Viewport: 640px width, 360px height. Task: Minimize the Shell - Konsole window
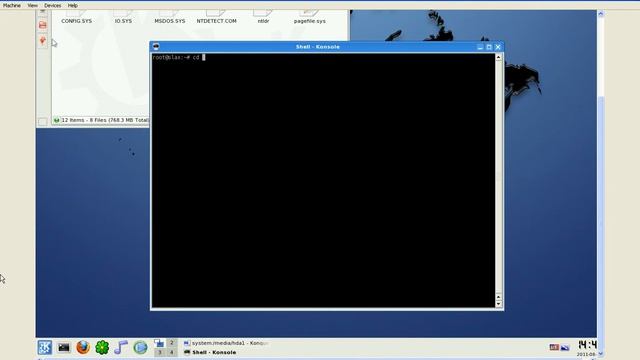pyautogui.click(x=480, y=47)
